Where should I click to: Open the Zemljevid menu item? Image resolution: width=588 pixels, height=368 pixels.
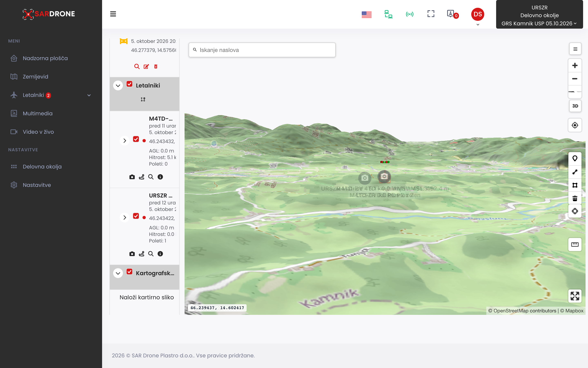click(x=36, y=77)
